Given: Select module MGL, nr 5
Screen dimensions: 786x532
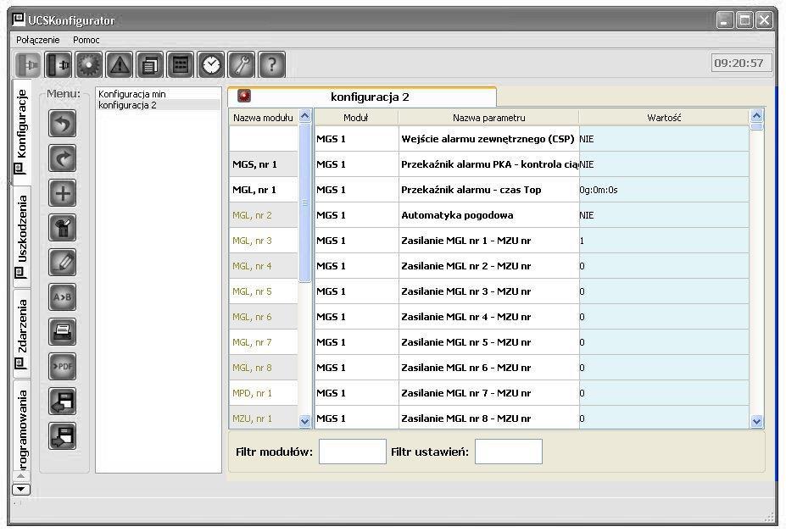Looking at the screenshot, I should pos(263,291).
